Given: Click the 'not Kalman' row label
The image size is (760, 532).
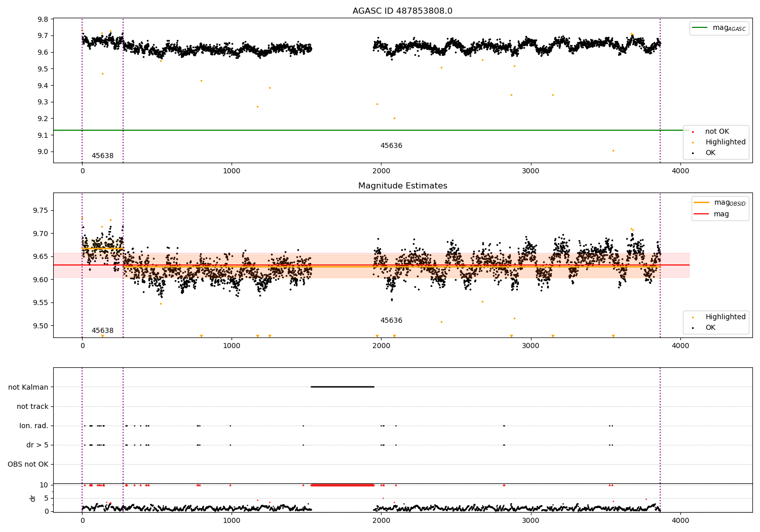Looking at the screenshot, I should coord(28,387).
